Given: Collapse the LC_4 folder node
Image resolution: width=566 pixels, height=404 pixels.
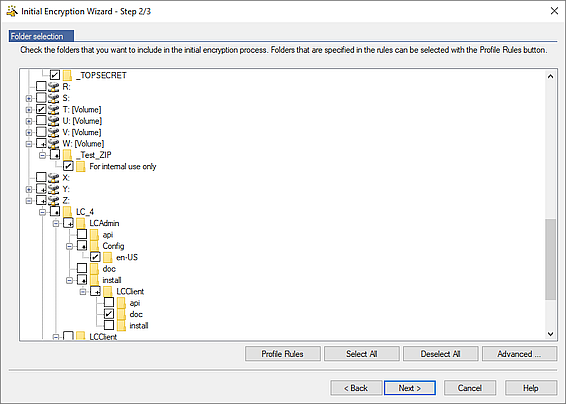Looking at the screenshot, I should click(x=43, y=212).
